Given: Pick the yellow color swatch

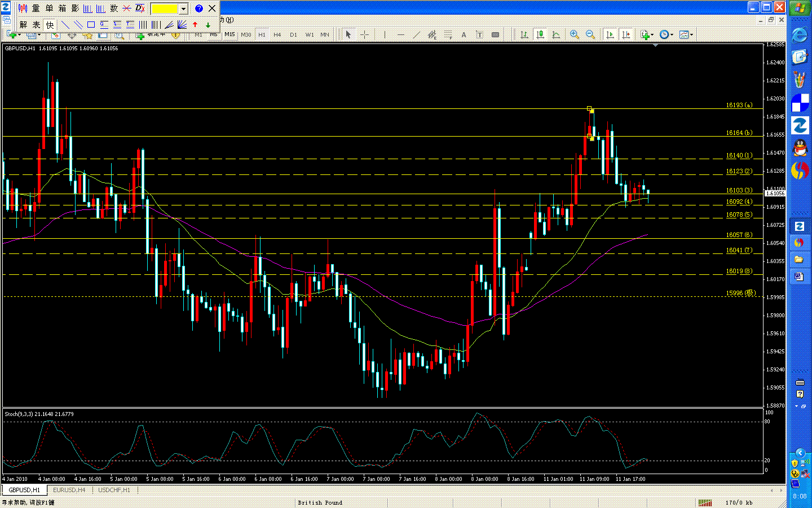Looking at the screenshot, I should coord(165,8).
